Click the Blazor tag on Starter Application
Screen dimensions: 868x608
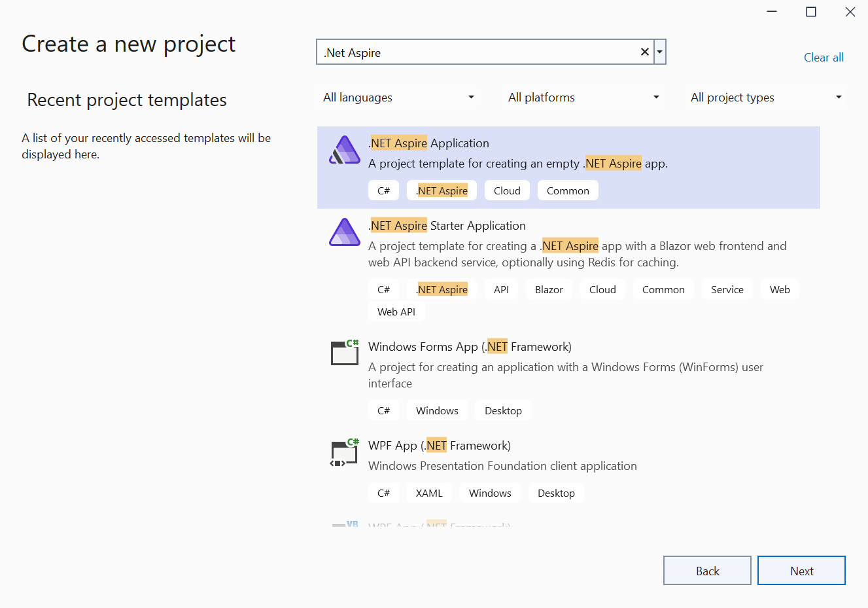549,290
